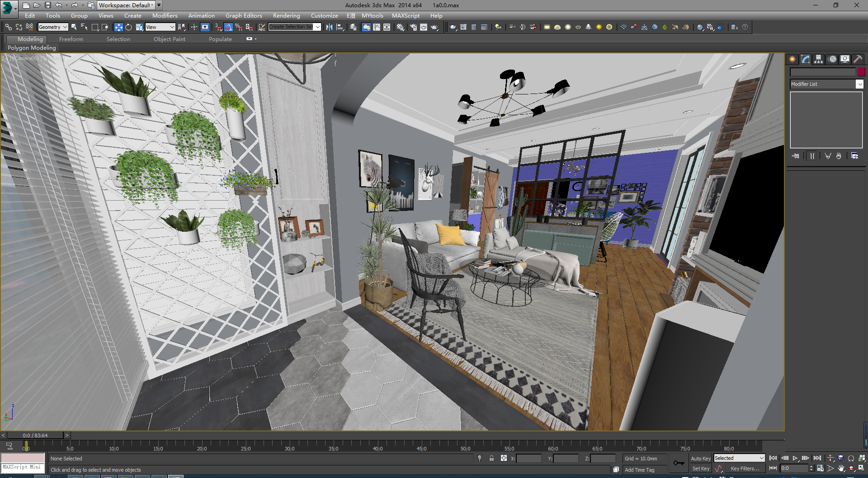Click the current frame 0:0 field
Screen dimensions: 868x478
794,469
